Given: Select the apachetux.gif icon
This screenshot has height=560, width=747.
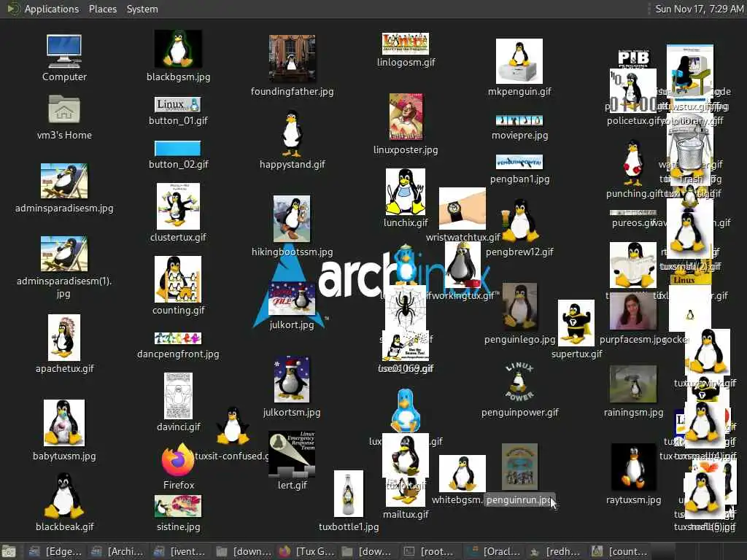Looking at the screenshot, I should coord(64,338).
